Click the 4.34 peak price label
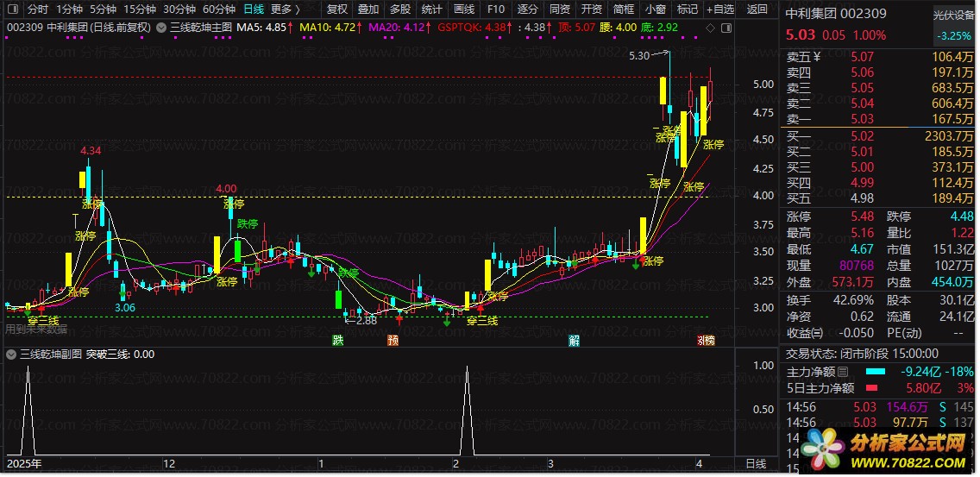980x477 pixels. 91,151
